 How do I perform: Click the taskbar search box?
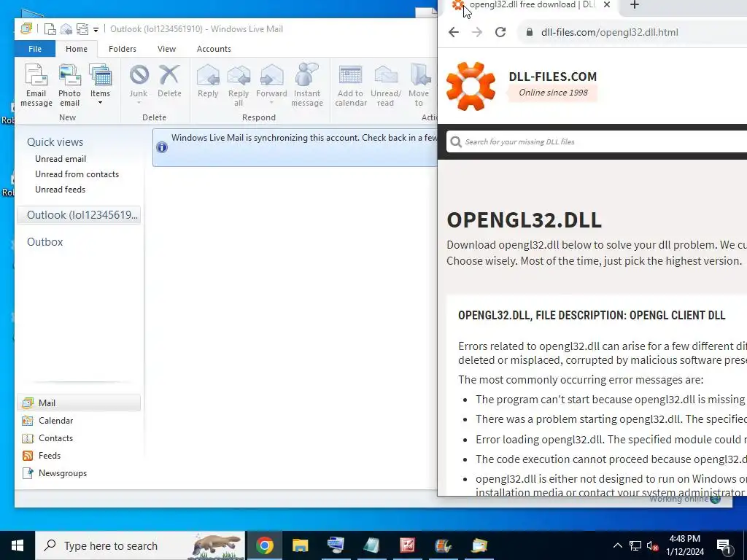140,545
